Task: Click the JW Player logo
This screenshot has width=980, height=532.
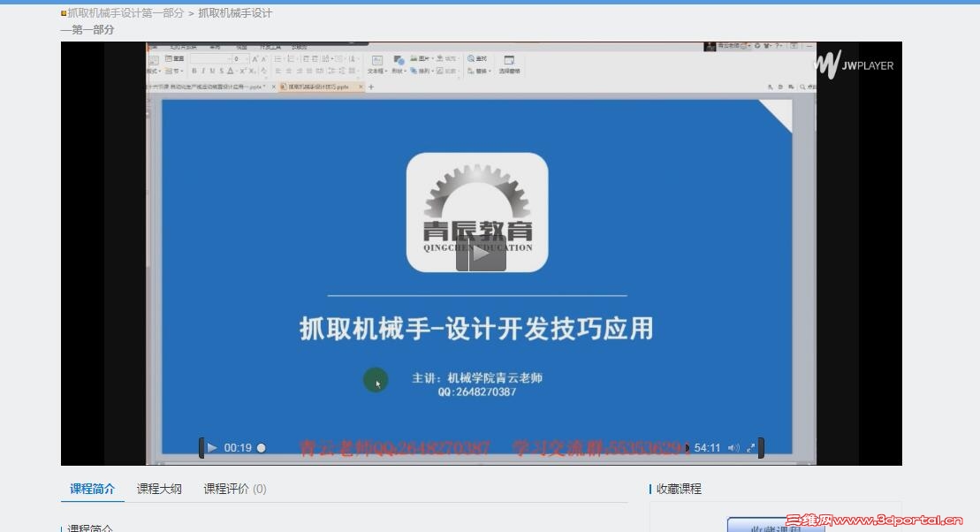Action: pyautogui.click(x=855, y=65)
